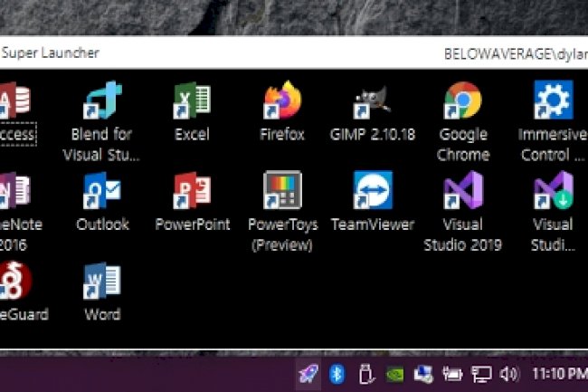The image size is (588, 392).
Task: Open NVIDIA tray icon
Action: [394, 373]
